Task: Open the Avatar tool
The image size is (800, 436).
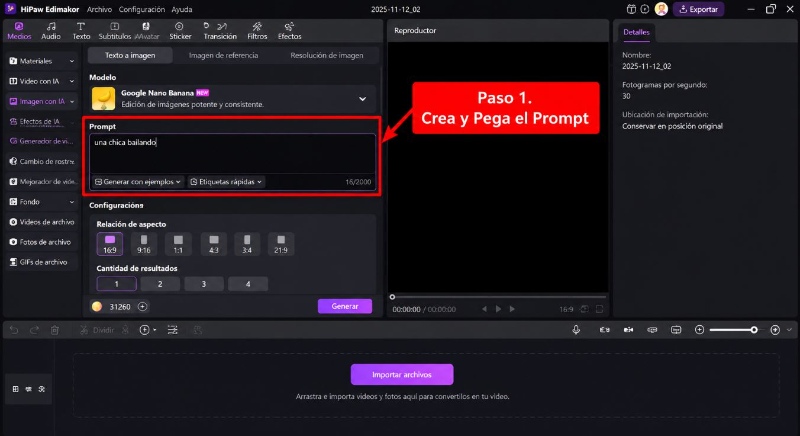Action: point(146,31)
